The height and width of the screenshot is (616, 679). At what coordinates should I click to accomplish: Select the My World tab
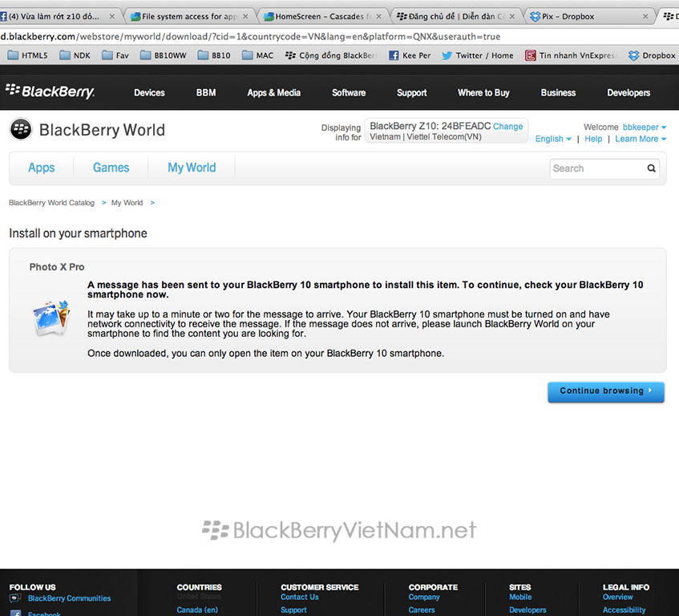pos(192,168)
